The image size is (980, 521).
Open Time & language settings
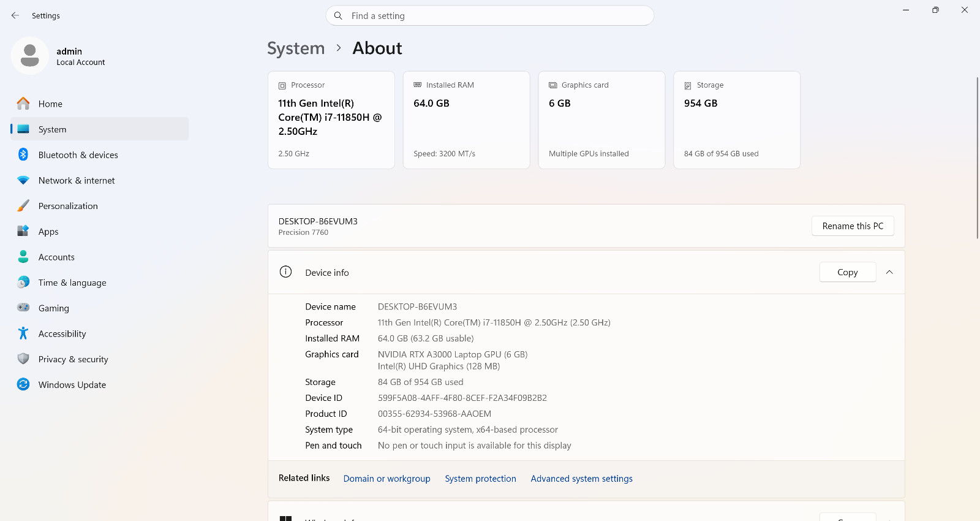[100, 283]
